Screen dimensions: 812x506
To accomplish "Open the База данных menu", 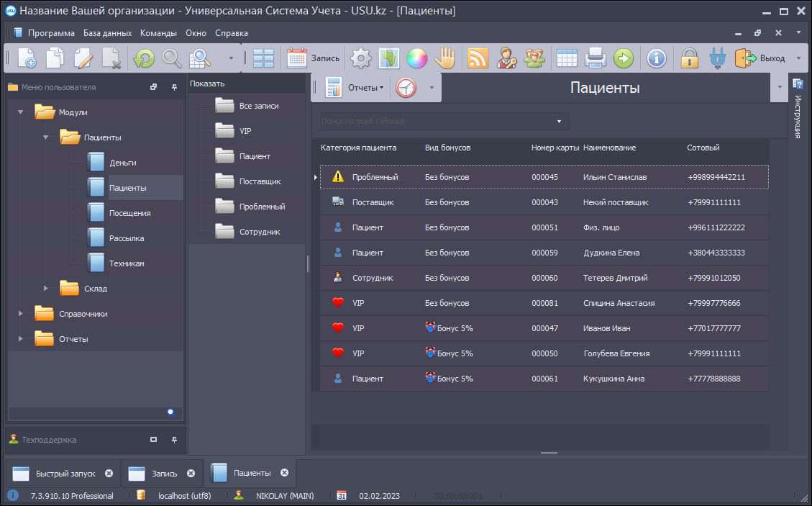I will click(107, 33).
